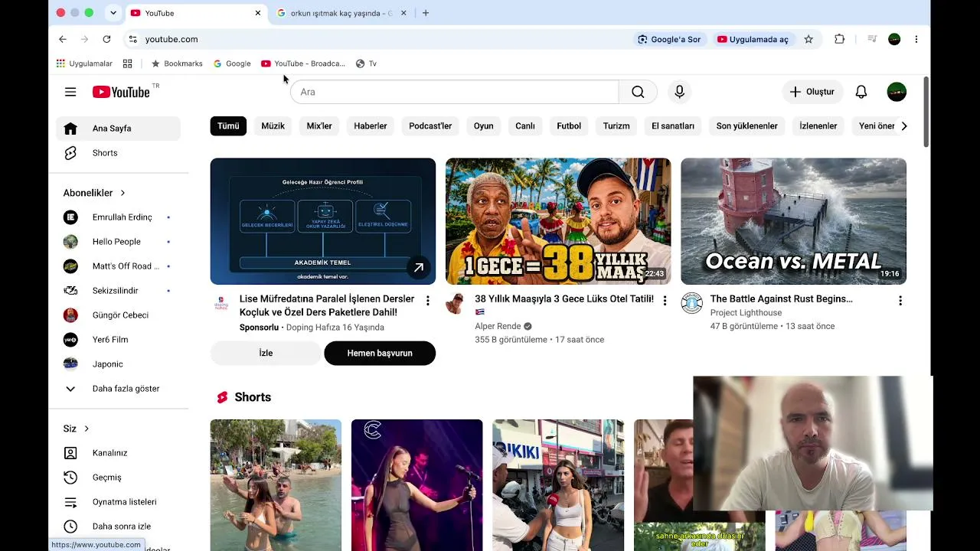The height and width of the screenshot is (551, 980).
Task: Open Alper Rende channel avatar
Action: 456,303
